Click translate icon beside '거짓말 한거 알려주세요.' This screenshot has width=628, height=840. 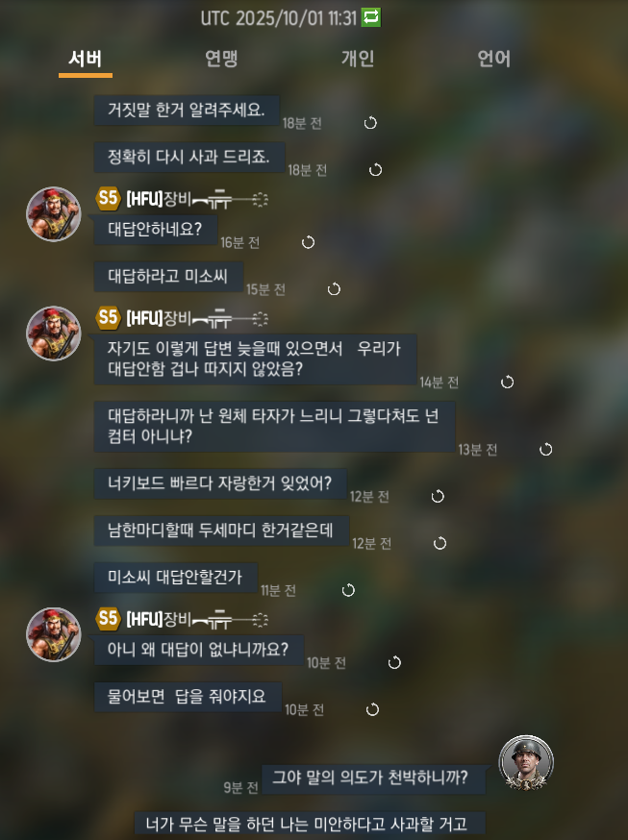coord(370,123)
